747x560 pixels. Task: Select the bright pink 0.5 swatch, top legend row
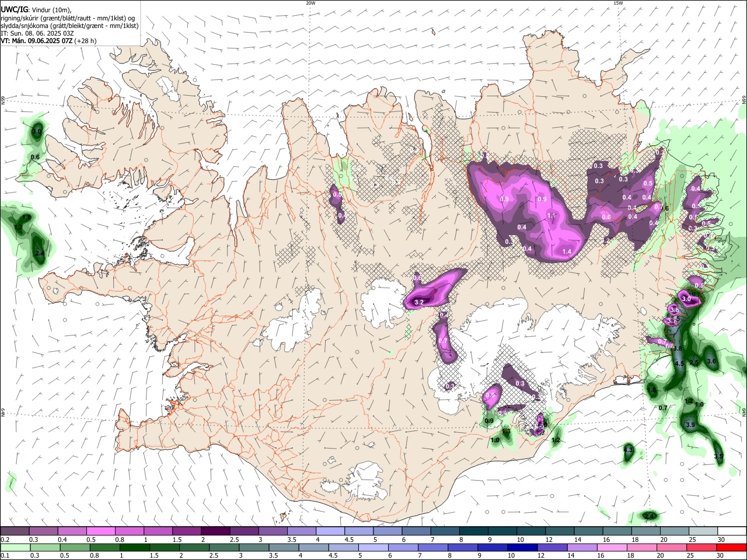[100, 531]
